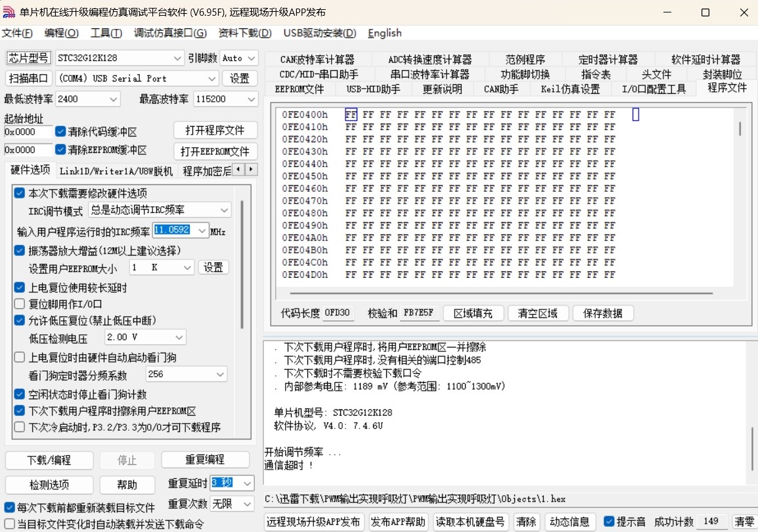Click the 扫描串口 button
This screenshot has width=758, height=532.
point(28,78)
